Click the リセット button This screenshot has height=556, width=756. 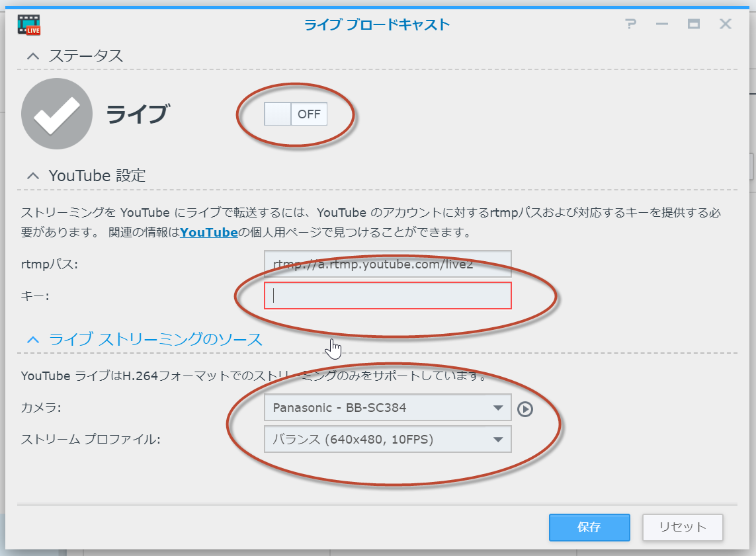(683, 527)
